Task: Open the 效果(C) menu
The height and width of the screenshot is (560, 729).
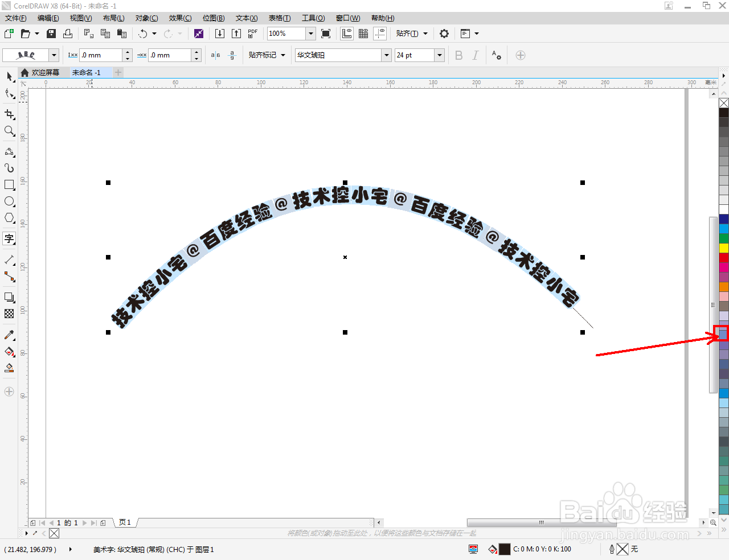Action: tap(180, 18)
